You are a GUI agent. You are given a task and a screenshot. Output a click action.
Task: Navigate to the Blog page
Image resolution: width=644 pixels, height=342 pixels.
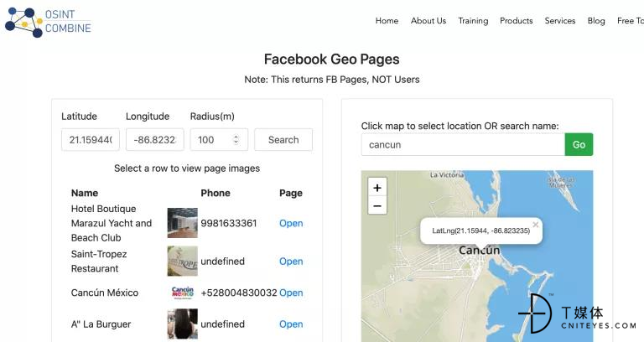pyautogui.click(x=596, y=20)
